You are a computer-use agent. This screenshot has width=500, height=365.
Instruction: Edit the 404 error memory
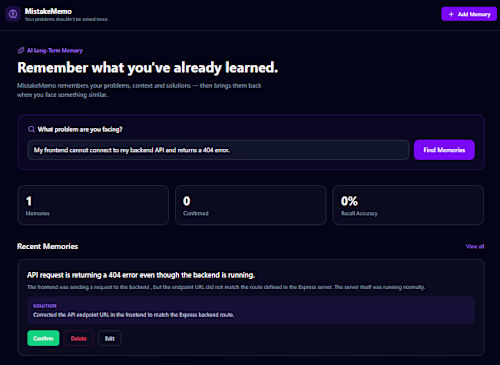tap(110, 338)
